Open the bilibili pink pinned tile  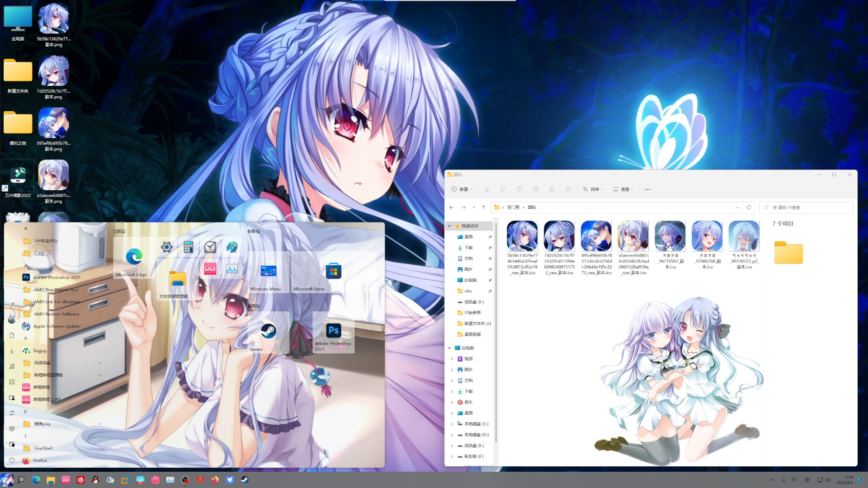pos(210,269)
